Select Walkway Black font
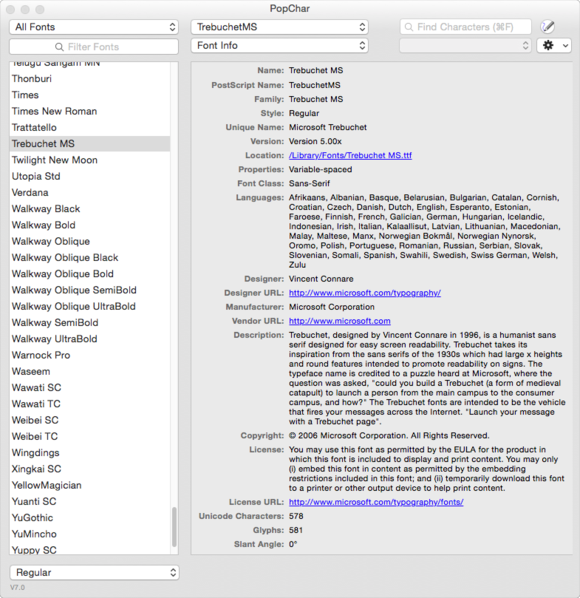 (x=90, y=209)
